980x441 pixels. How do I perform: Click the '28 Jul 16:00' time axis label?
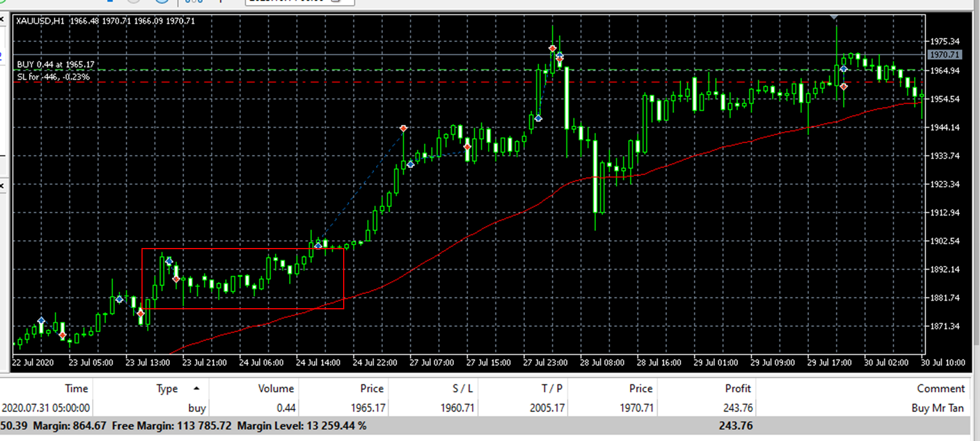click(659, 363)
